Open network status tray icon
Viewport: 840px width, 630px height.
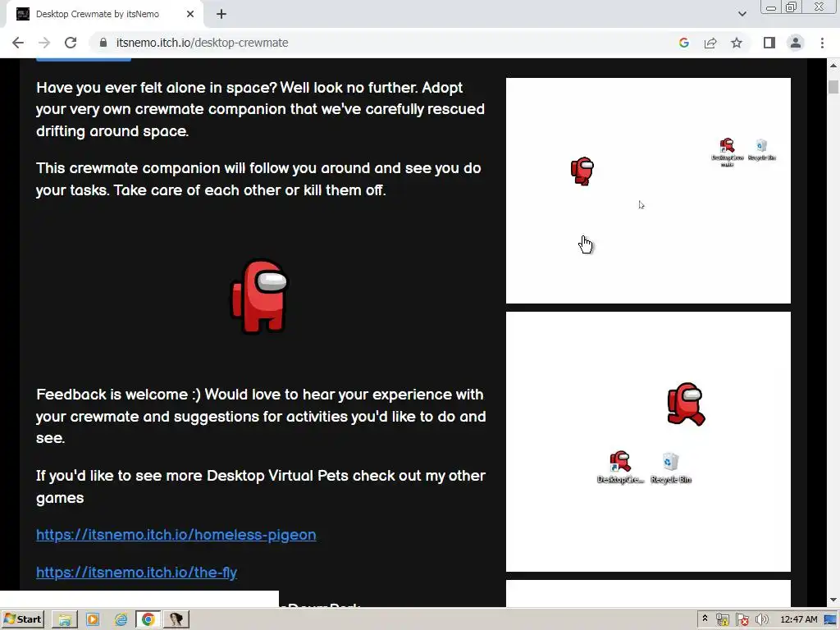tap(722, 619)
